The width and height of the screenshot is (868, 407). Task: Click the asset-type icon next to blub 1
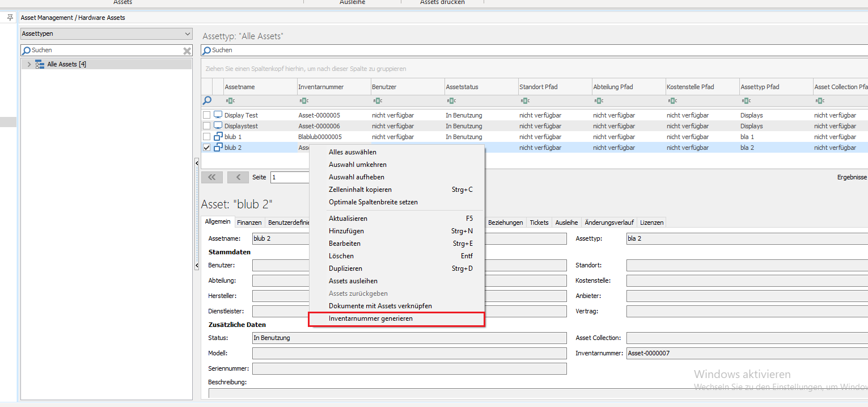[218, 136]
